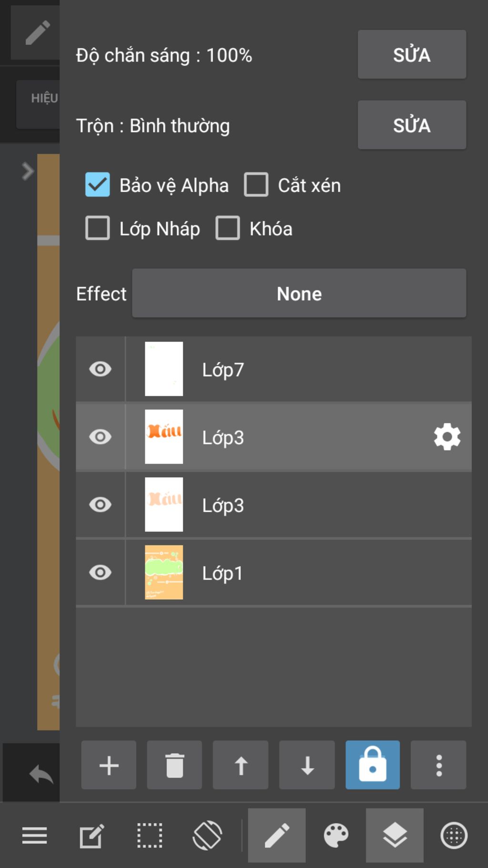
Task: Move layer down with the arrow icon
Action: [x=307, y=765]
